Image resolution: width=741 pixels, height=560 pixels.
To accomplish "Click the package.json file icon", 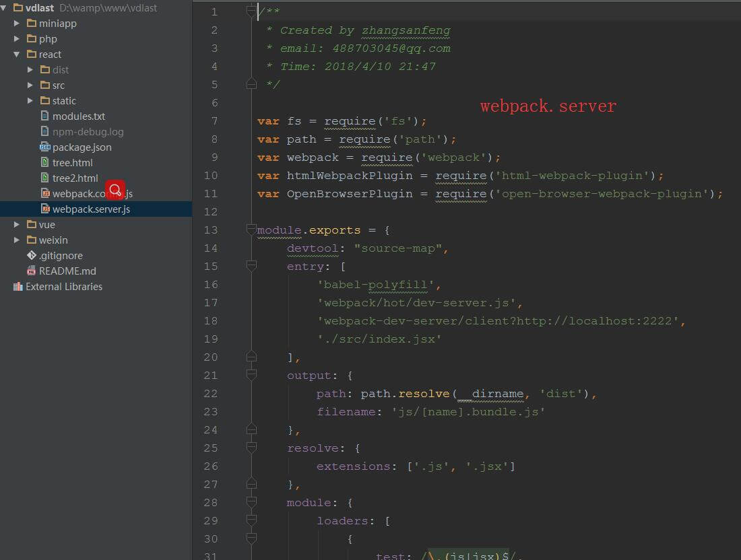I will tap(45, 147).
